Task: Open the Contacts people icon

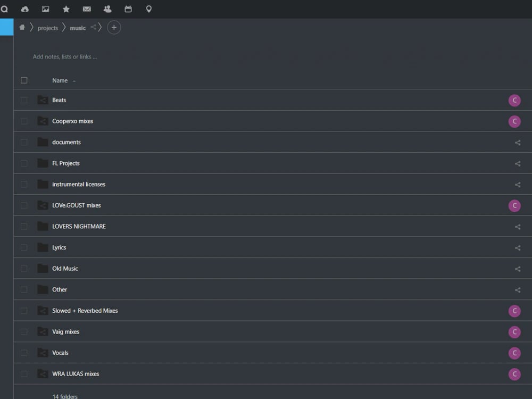Action: point(107,9)
